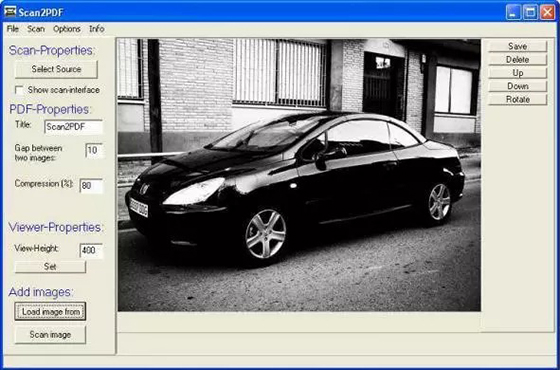Viewport: 560px width, 370px height.
Task: Move the image Down
Action: (x=518, y=86)
